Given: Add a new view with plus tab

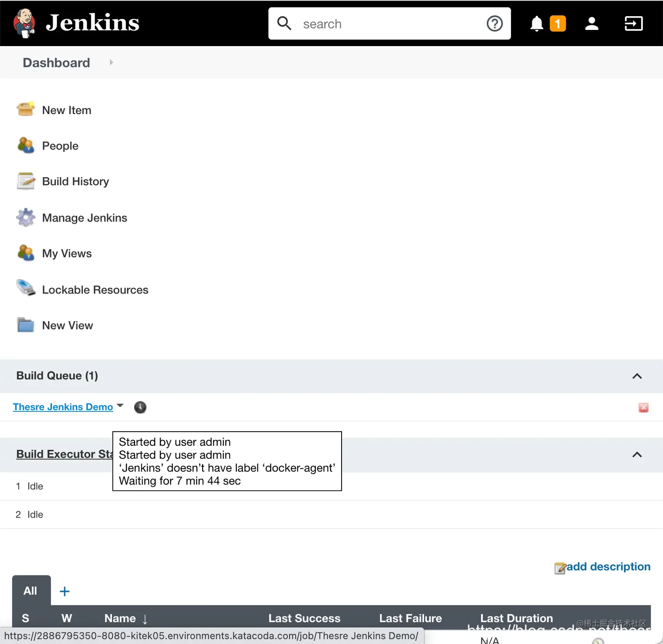Looking at the screenshot, I should coord(64,591).
